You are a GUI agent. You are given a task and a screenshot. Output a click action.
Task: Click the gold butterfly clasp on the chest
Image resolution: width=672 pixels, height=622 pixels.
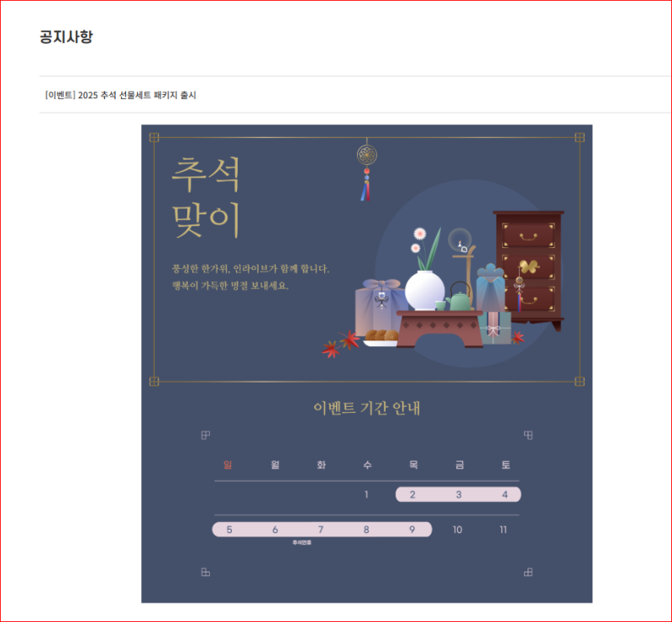[529, 266]
